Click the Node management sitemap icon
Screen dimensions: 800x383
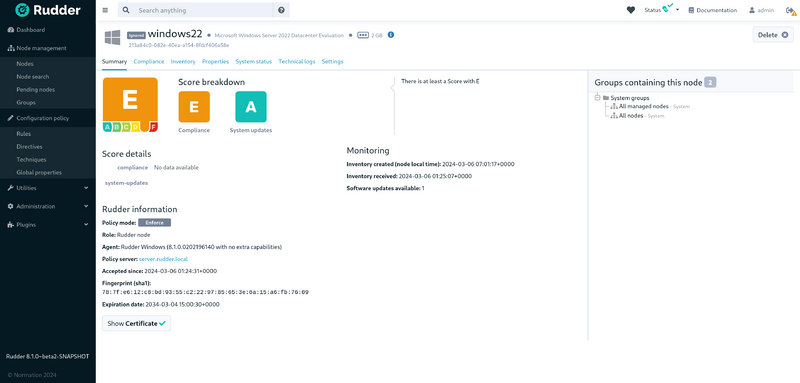(11, 48)
